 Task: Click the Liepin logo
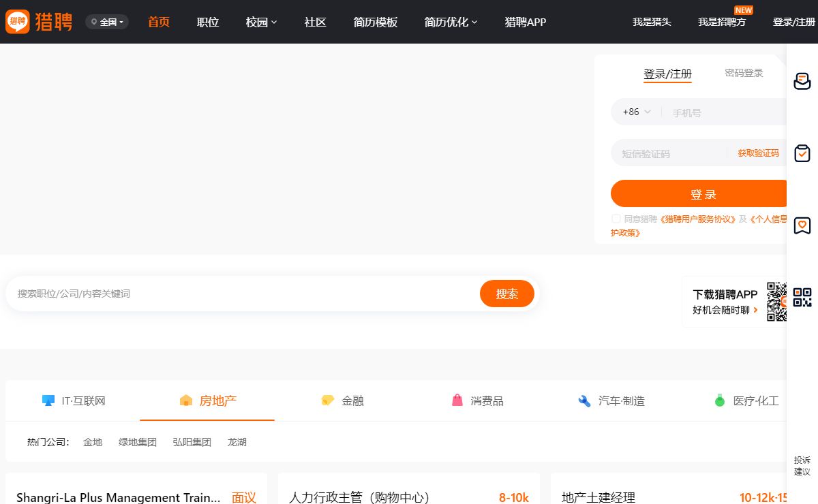point(39,22)
